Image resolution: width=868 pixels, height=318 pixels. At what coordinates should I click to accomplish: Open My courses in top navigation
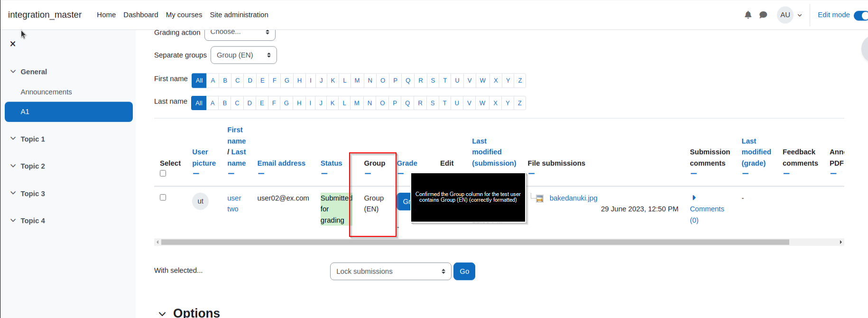(x=184, y=15)
